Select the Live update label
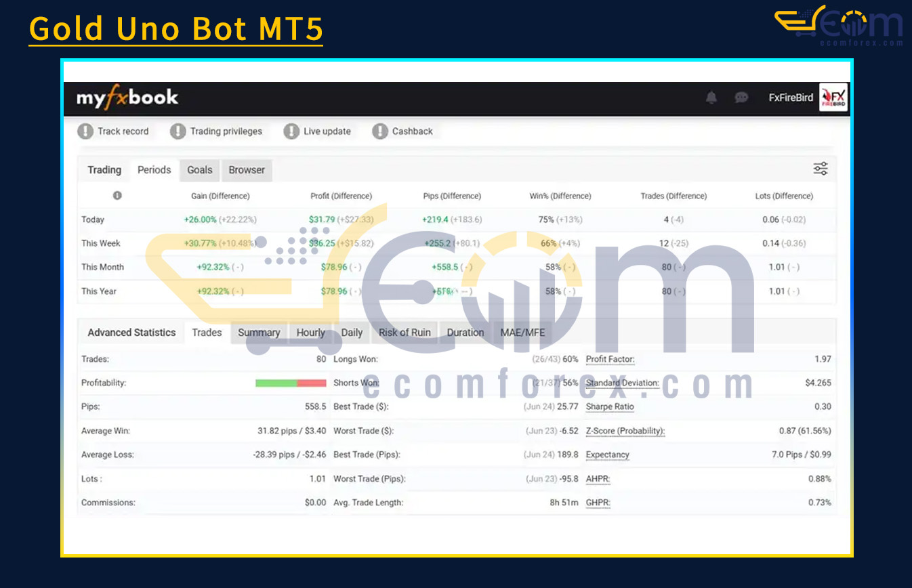912x588 pixels. 327,131
